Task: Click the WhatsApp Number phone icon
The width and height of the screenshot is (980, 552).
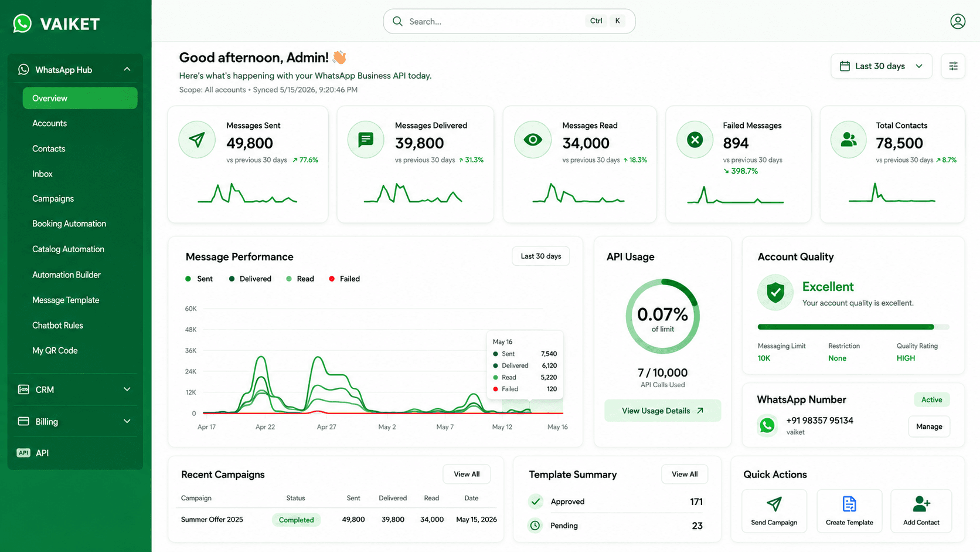Action: tap(767, 425)
